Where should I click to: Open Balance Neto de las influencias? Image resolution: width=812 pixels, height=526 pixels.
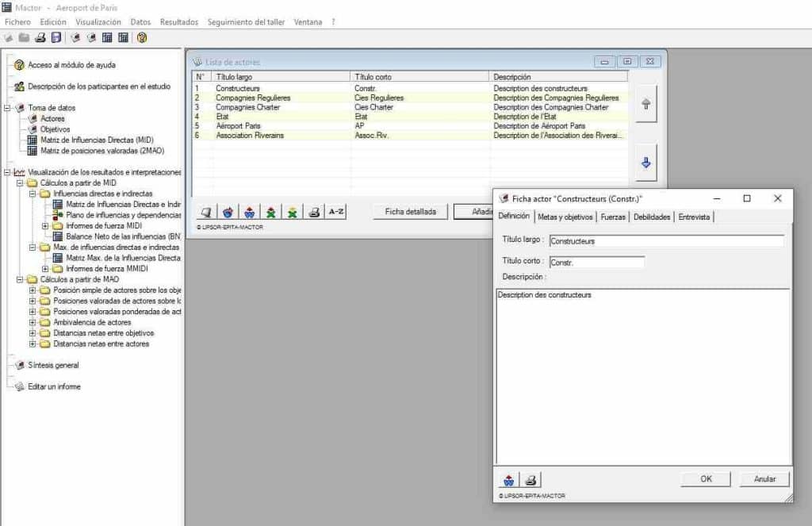pos(123,236)
